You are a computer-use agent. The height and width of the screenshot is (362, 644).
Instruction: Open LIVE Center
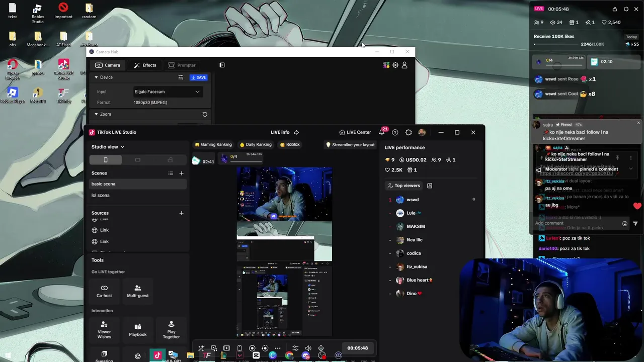coord(355,132)
